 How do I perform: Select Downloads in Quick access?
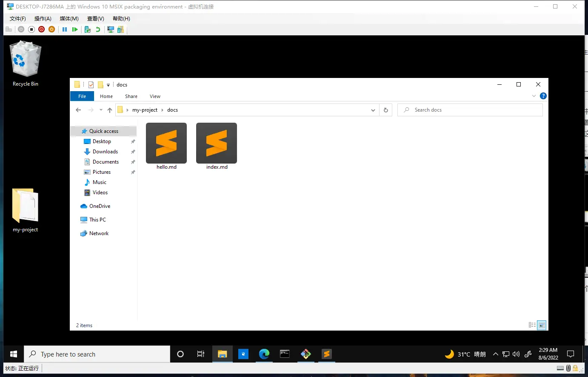[x=105, y=152]
